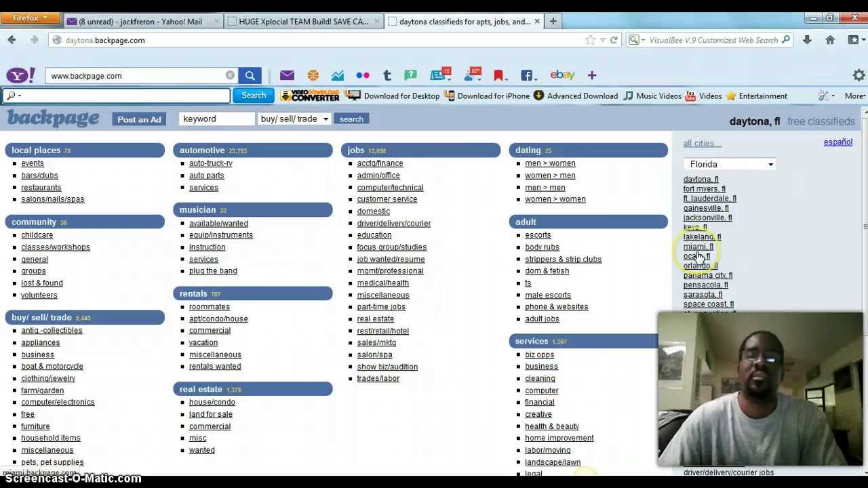
Task: Open the eBay icon in the toolbar
Action: click(x=562, y=75)
